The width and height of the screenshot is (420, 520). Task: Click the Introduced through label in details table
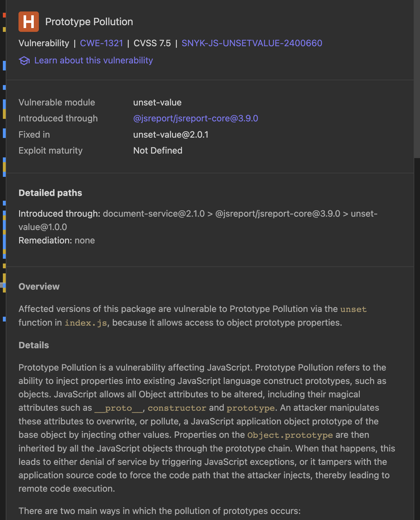[x=58, y=118]
